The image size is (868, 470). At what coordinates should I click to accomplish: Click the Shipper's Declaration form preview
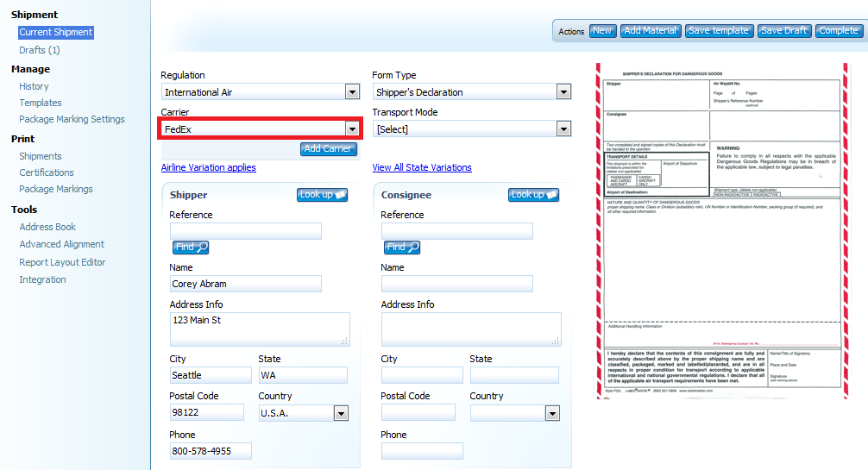tap(721, 229)
